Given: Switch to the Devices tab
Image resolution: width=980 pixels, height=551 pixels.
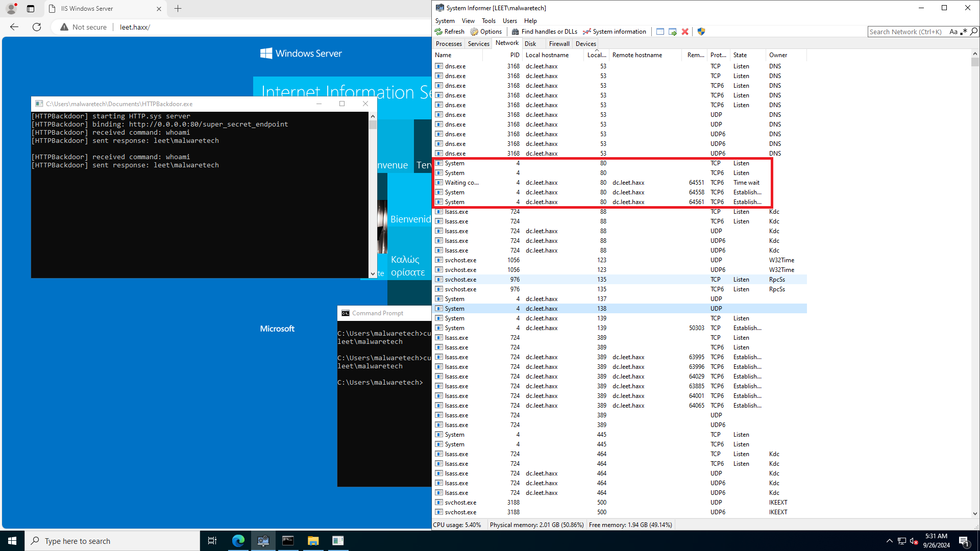Looking at the screenshot, I should 585,44.
